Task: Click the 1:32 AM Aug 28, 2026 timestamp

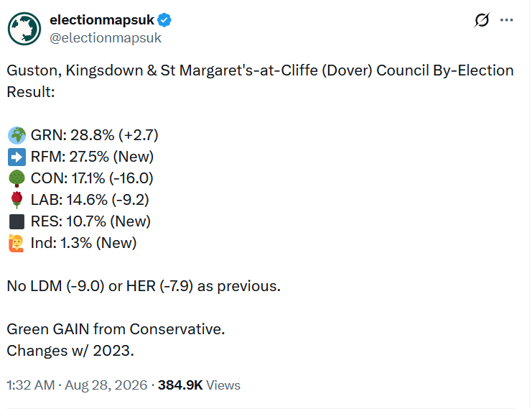Action: click(x=77, y=385)
